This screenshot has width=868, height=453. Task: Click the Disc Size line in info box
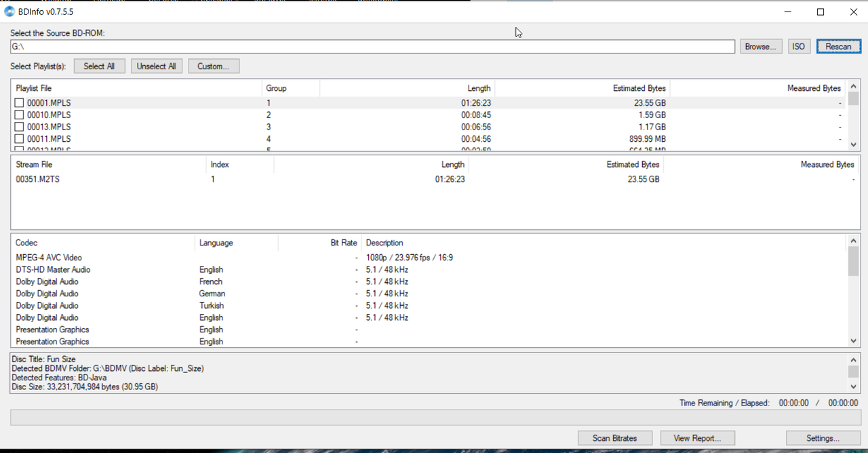[x=85, y=387]
